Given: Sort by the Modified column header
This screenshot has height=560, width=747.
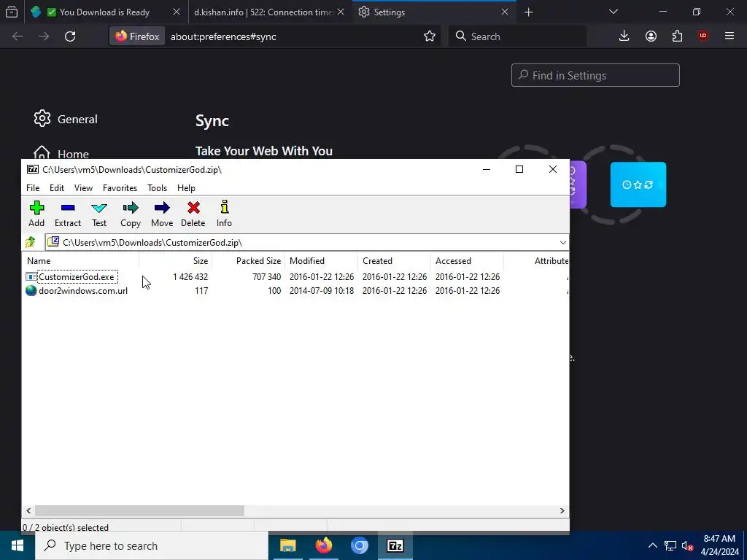Looking at the screenshot, I should pos(321,261).
